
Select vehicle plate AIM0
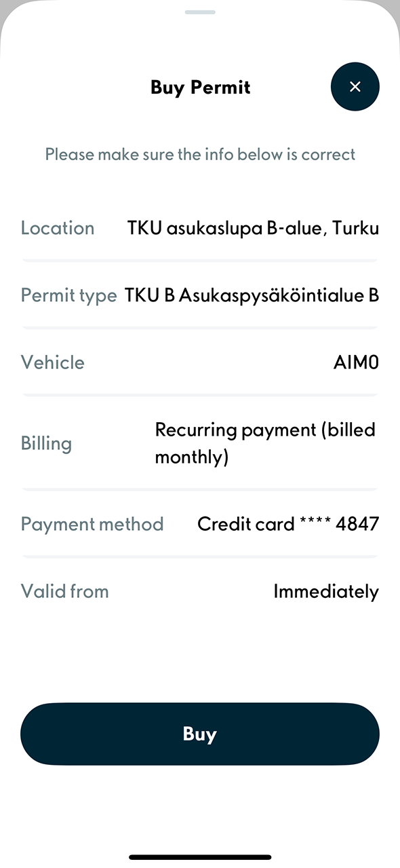pyautogui.click(x=356, y=362)
